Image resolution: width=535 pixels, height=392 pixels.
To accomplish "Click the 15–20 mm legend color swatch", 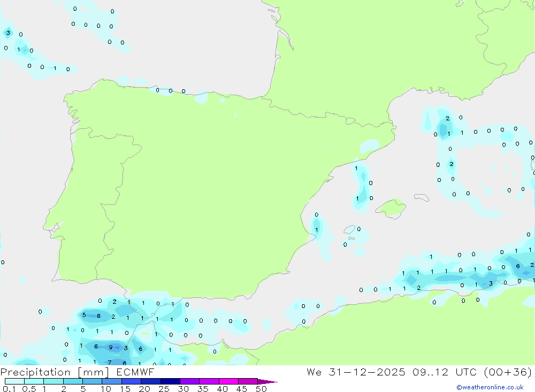I will (x=132, y=381).
